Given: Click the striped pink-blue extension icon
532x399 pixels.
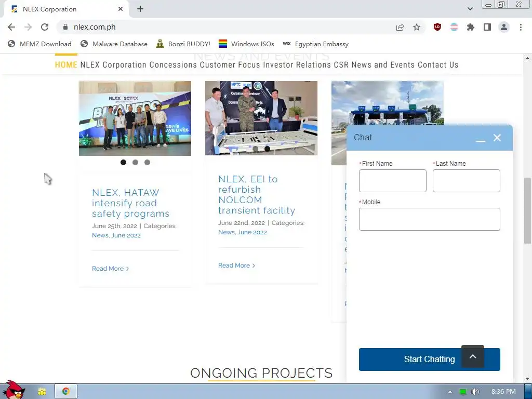Looking at the screenshot, I should point(454,27).
